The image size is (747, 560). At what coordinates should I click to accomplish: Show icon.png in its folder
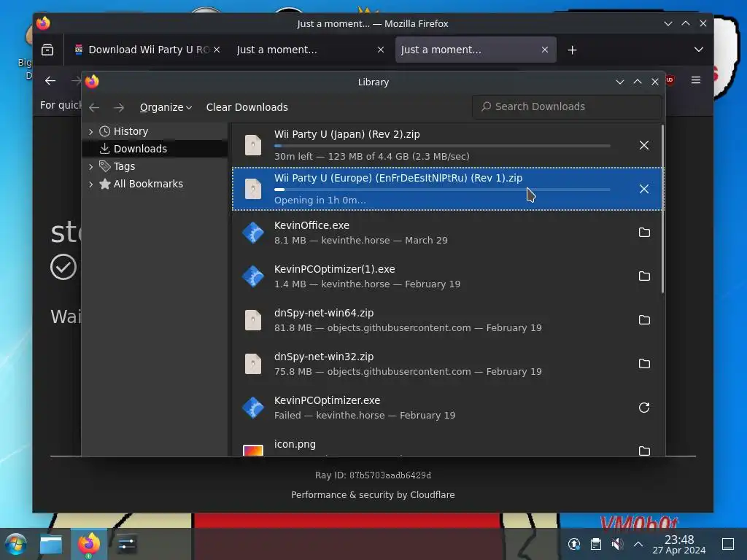(644, 451)
